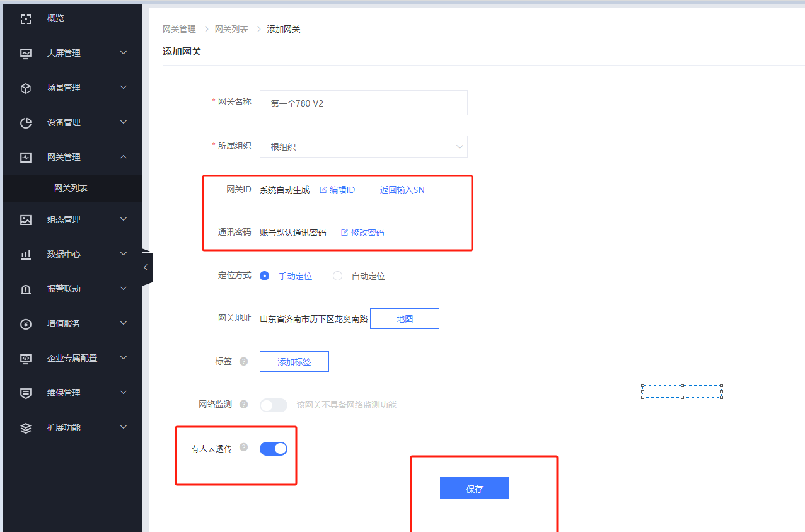Collapse the sidebar with the arrow handle
The height and width of the screenshot is (532, 805).
coord(146,267)
